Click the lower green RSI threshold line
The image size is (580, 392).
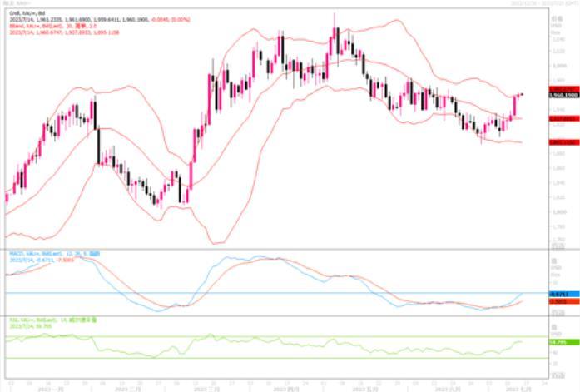(x=250, y=359)
